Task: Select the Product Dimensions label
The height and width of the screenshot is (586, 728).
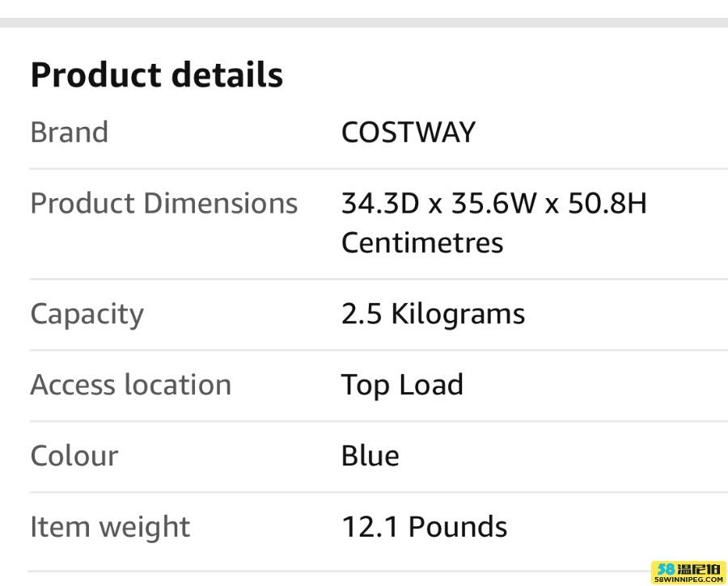Action: [x=164, y=204]
